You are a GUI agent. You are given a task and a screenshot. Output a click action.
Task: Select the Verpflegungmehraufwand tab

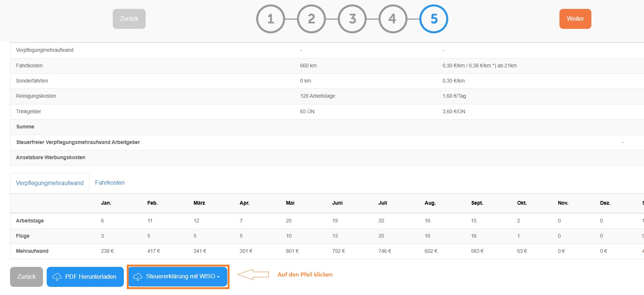50,183
